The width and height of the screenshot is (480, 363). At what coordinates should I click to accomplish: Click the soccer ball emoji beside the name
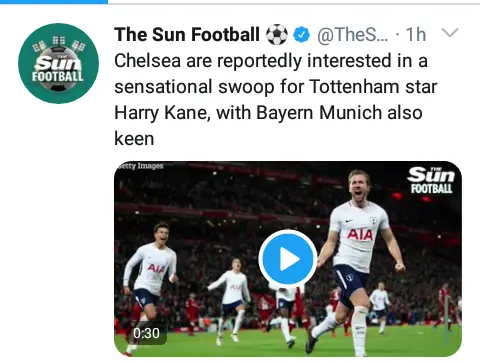(277, 35)
